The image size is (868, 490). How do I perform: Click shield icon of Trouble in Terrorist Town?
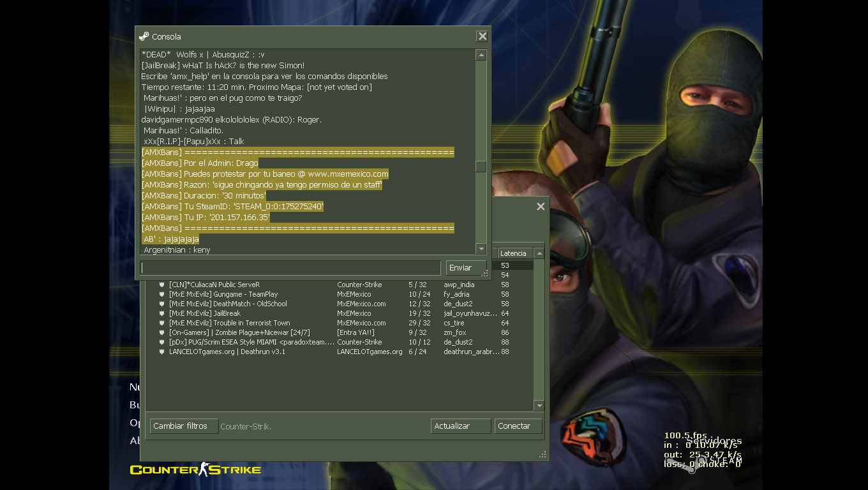tap(162, 323)
